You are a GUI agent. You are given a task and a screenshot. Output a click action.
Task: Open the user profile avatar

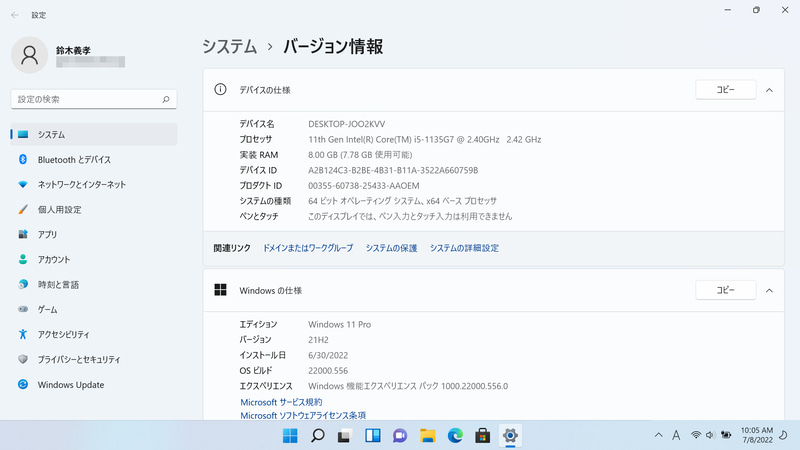[30, 55]
